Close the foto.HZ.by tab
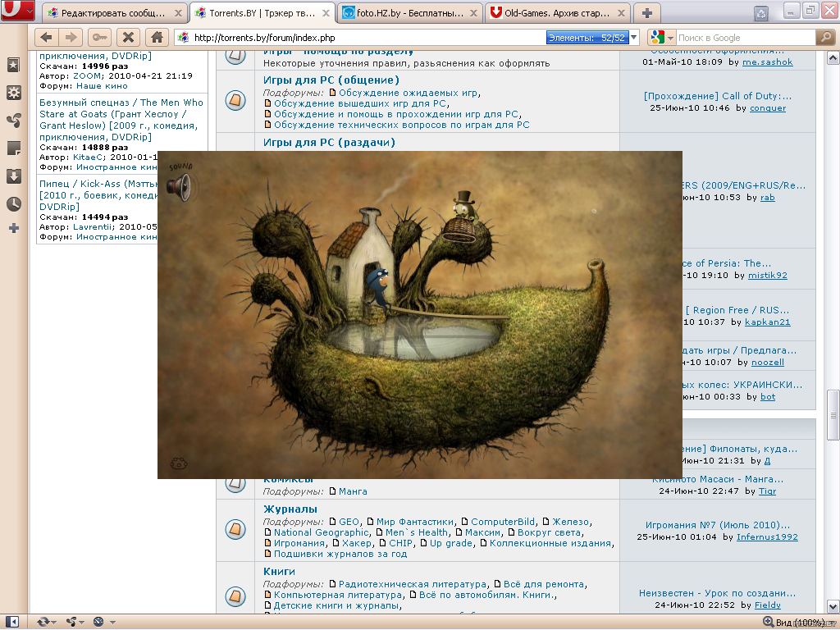Screen dimensions: 840x630 473,13
